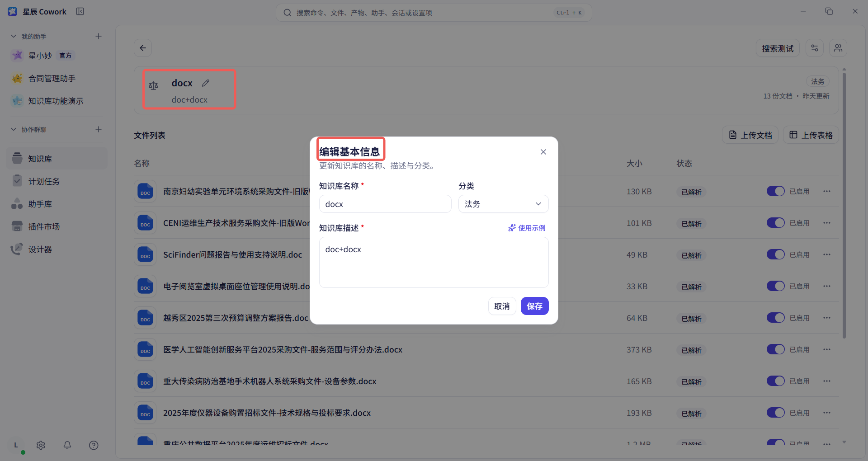Screen dimensions: 868x461
Task: Click file 2025年度仪器设备购置招标文件-技术规格与投标要求.docx
Action: click(x=267, y=413)
